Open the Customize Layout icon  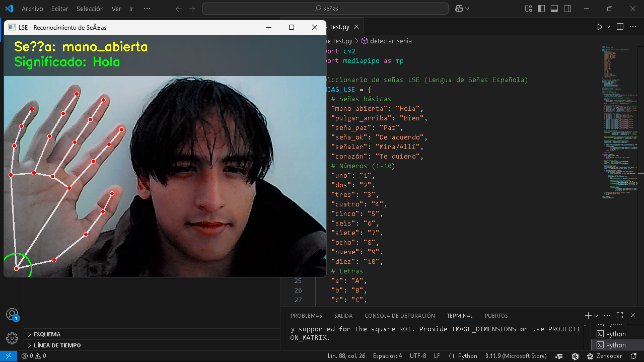528,9
